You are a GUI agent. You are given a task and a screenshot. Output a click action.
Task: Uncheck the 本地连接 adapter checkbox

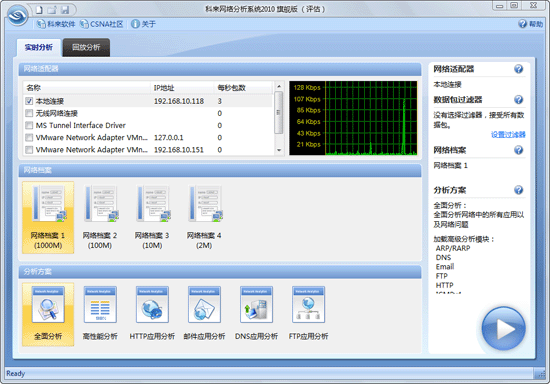click(x=29, y=101)
